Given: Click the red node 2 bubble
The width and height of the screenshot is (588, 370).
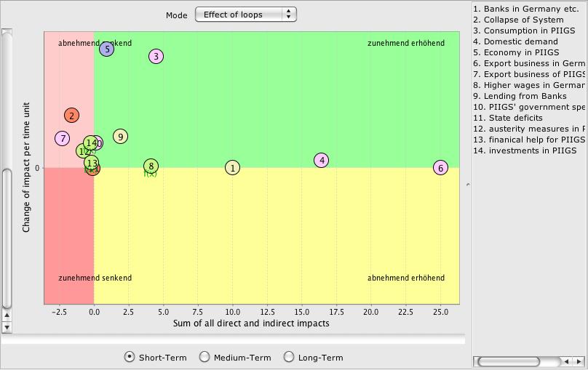Looking at the screenshot, I should pos(71,116).
